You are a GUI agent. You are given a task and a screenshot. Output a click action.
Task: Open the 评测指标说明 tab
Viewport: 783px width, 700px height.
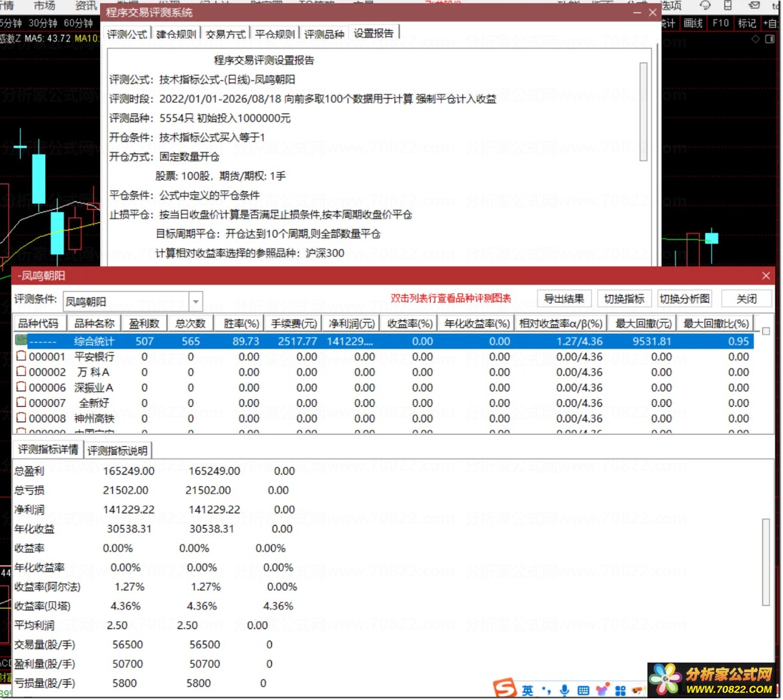tap(117, 450)
